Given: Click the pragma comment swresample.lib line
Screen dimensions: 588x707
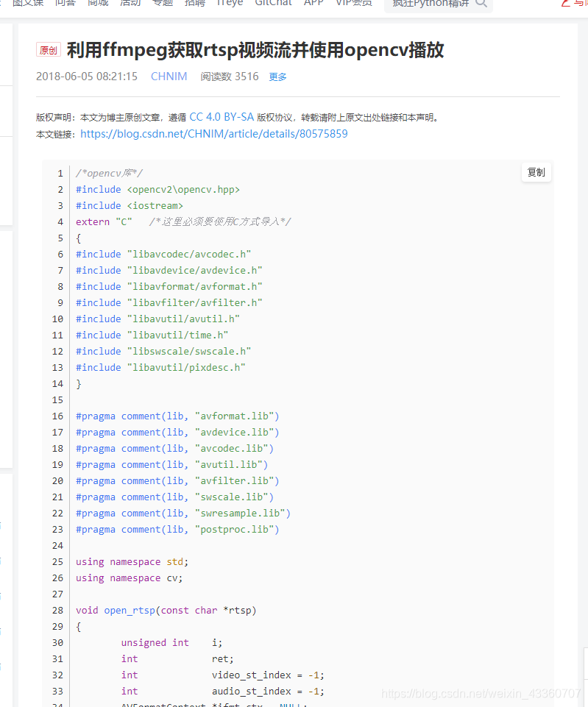Looking at the screenshot, I should point(183,514).
